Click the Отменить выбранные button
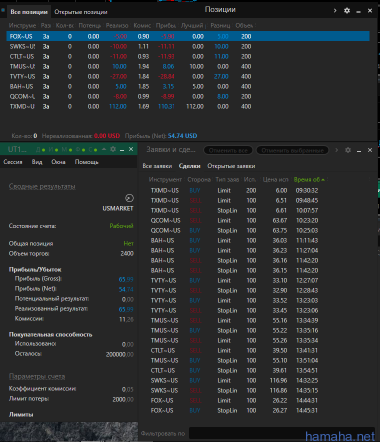 point(292,150)
